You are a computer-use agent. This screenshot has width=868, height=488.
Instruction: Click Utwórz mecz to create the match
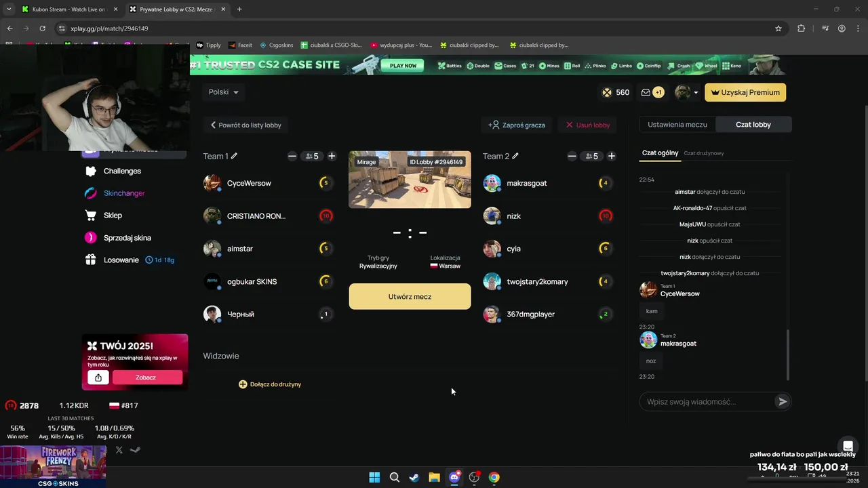click(x=410, y=296)
